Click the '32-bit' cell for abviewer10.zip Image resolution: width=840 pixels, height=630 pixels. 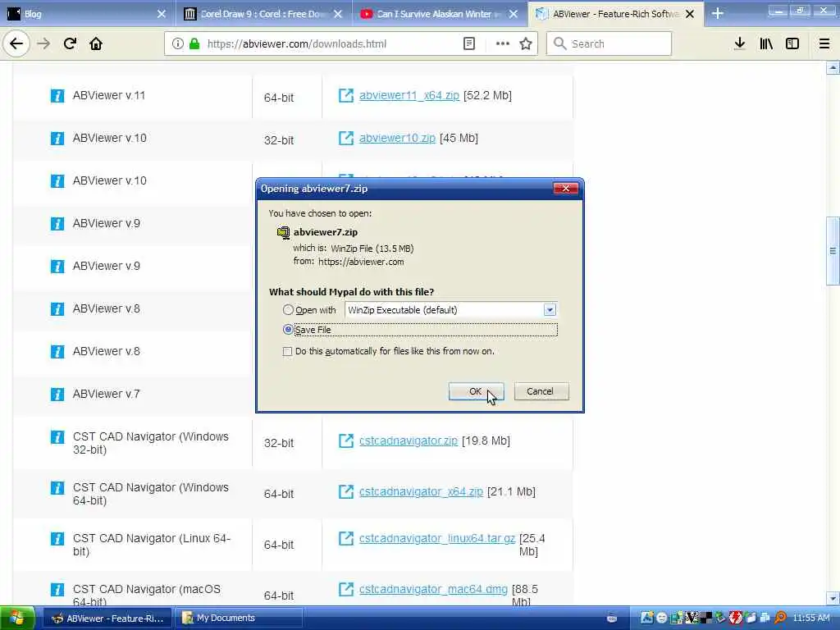point(279,140)
